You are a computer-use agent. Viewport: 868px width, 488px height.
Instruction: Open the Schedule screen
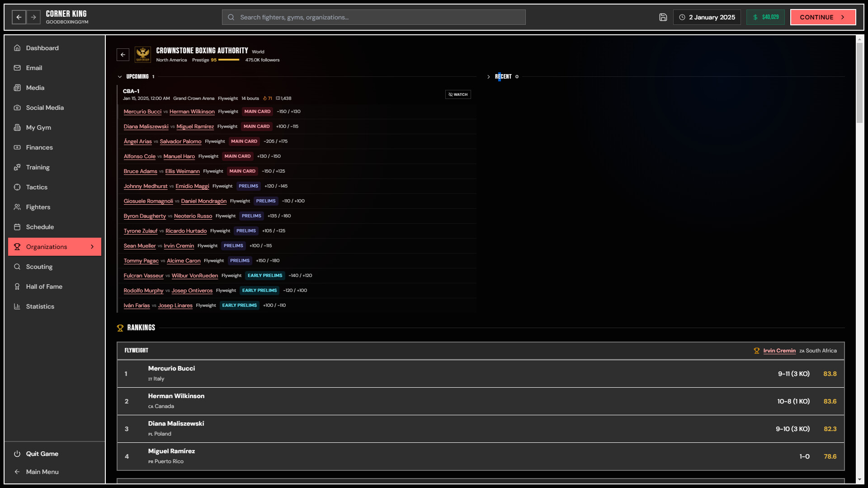tap(40, 227)
